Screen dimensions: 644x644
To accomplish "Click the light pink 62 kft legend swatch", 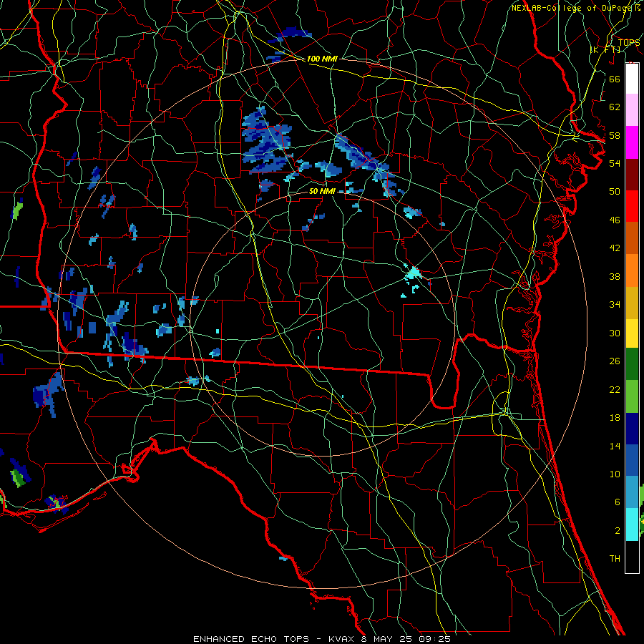I will click(x=632, y=110).
